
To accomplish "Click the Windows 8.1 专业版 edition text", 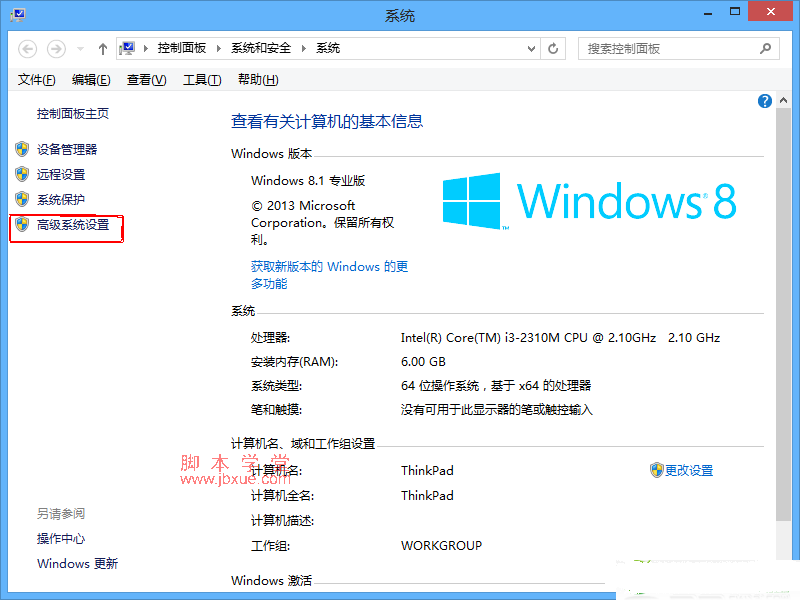I will 308,181.
